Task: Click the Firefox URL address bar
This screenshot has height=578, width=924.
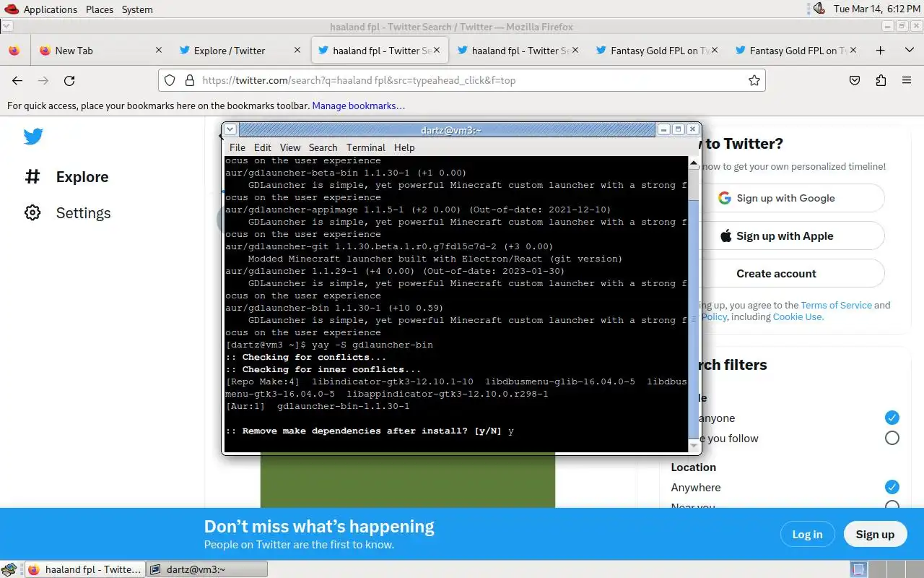Action: pyautogui.click(x=462, y=80)
